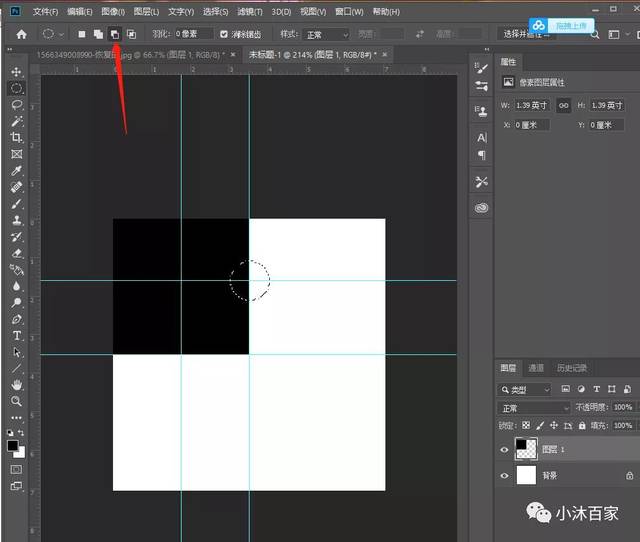Select the Horizontal Type tool
The image size is (640, 542).
click(x=17, y=335)
